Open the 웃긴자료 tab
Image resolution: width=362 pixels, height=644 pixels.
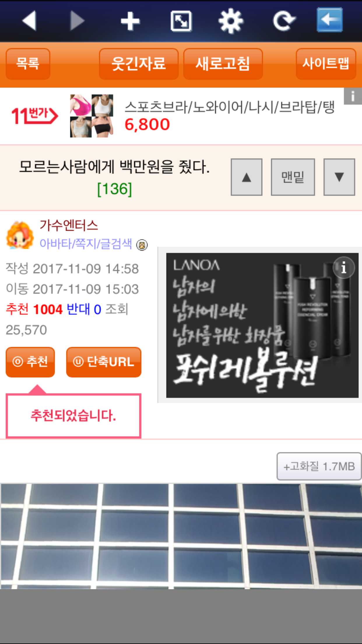(139, 64)
